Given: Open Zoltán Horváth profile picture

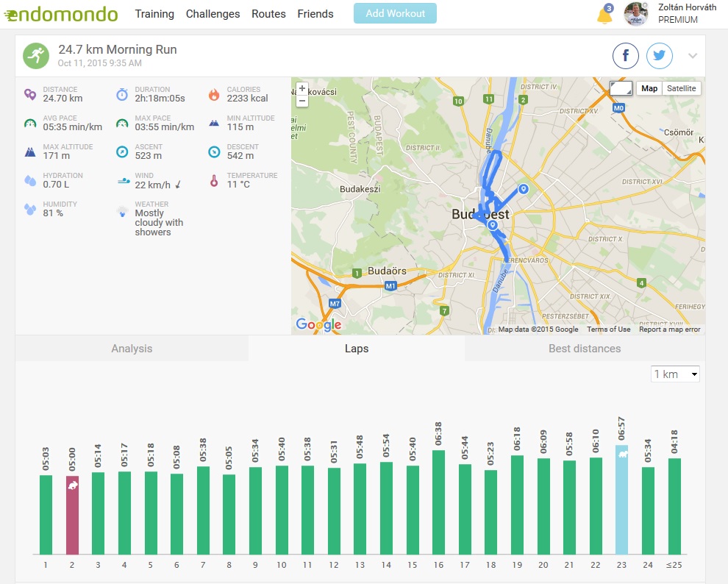Looking at the screenshot, I should click(x=635, y=14).
